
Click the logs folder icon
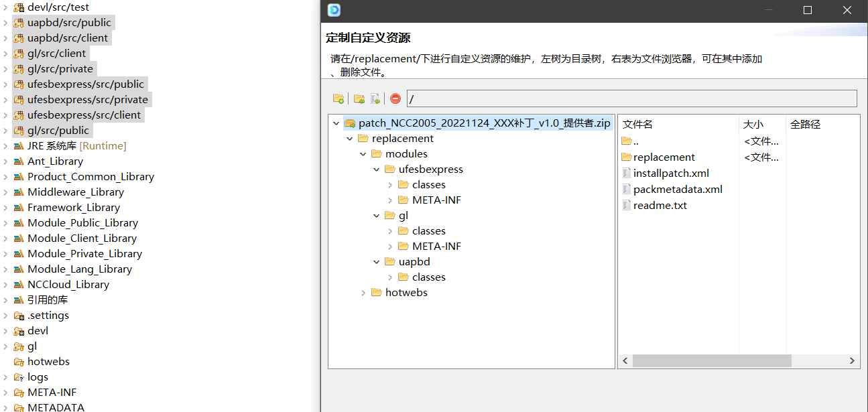click(19, 377)
